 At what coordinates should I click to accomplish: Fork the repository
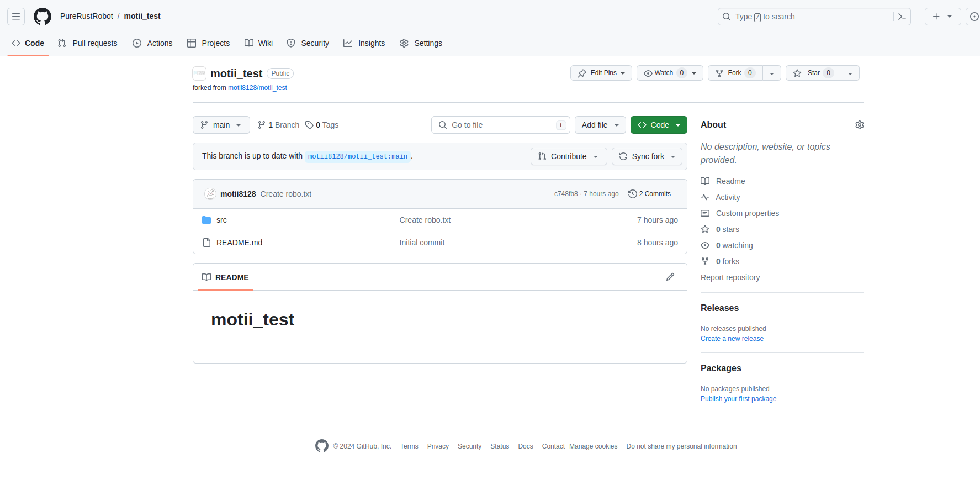point(735,73)
